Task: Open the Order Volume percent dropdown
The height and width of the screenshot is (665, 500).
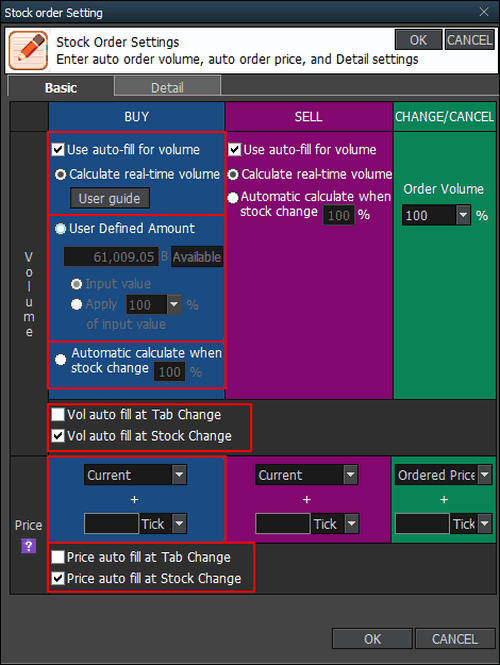Action: 463,215
